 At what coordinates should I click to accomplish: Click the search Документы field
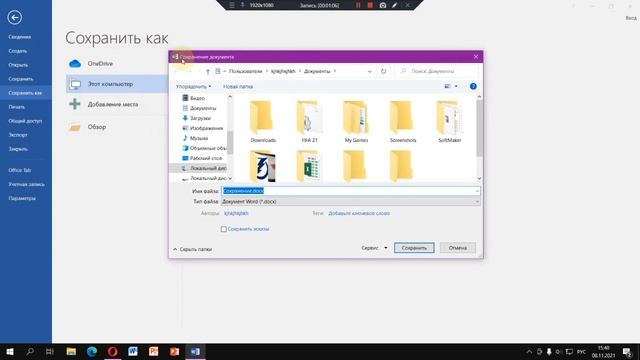click(438, 71)
